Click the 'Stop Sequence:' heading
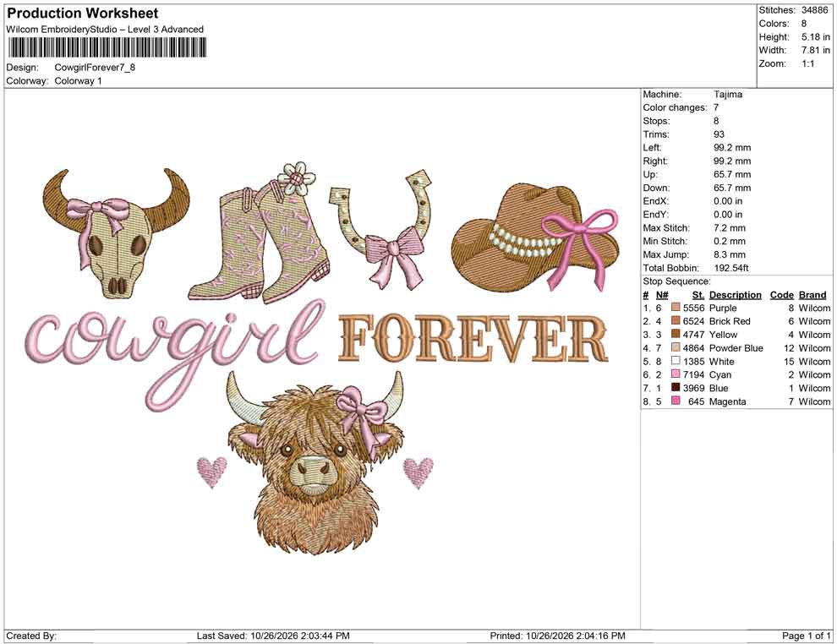Viewport: 837px width, 644px height. (676, 281)
